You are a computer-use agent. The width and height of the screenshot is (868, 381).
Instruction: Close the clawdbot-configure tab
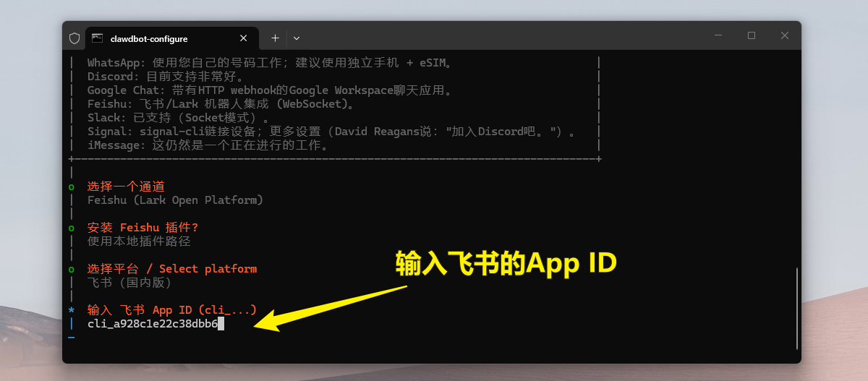pyautogui.click(x=244, y=38)
